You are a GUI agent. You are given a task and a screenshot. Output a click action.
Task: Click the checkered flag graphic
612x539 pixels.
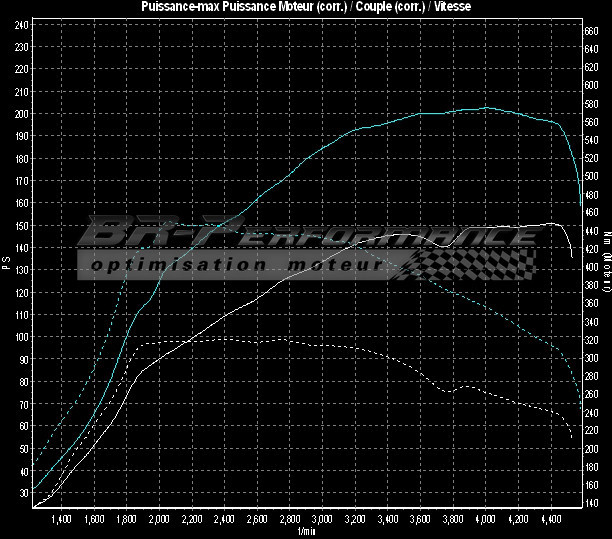468,263
